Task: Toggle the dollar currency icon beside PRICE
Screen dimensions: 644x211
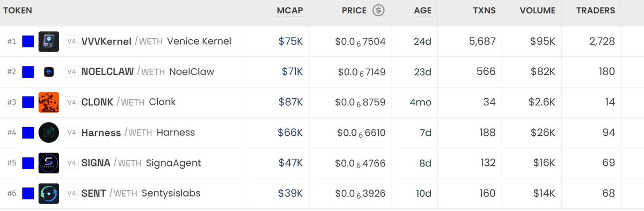Action: tap(378, 11)
